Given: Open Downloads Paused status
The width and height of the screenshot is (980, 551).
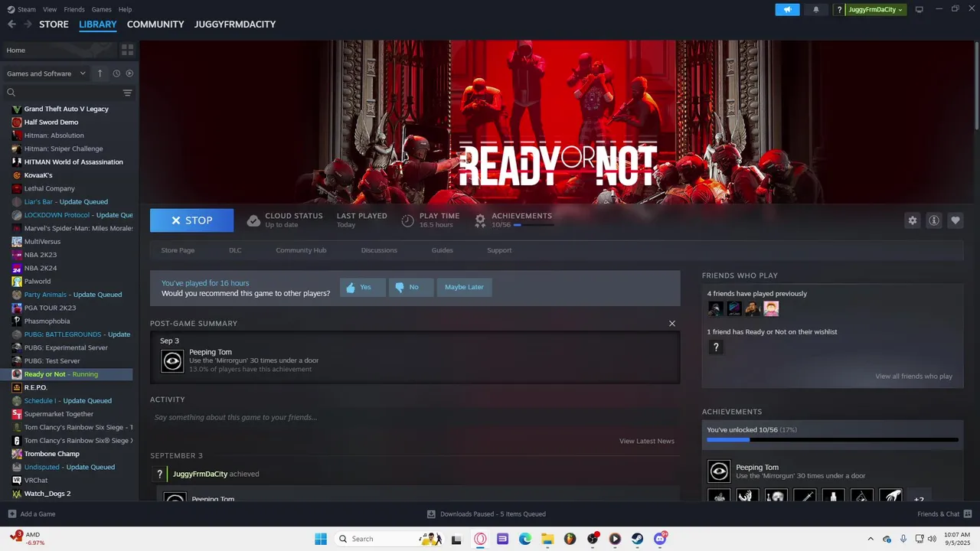Looking at the screenshot, I should (x=486, y=514).
